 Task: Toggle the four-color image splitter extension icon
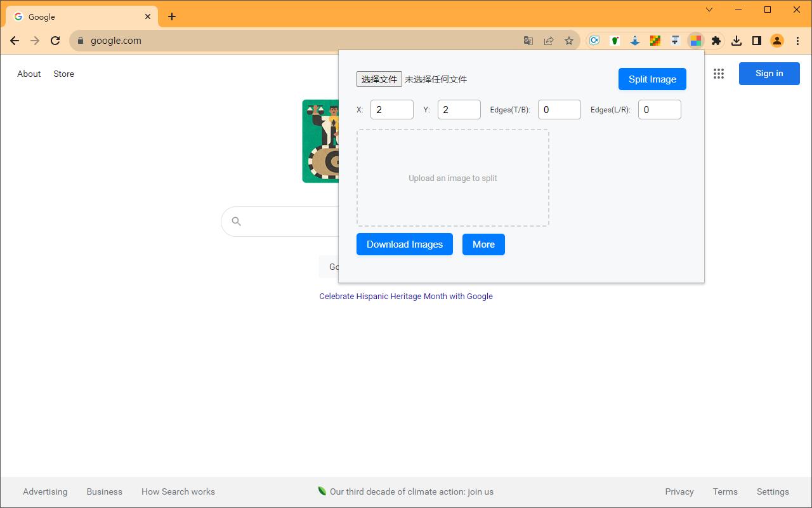(x=696, y=41)
